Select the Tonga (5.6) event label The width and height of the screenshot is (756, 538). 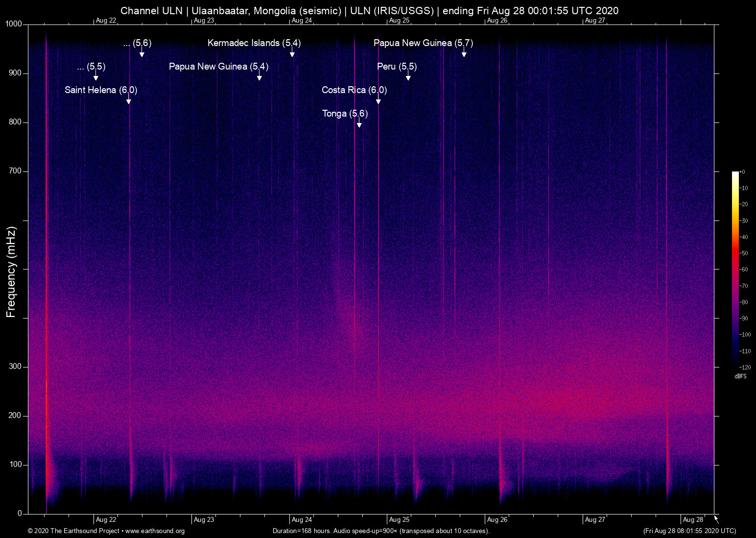[x=345, y=114]
